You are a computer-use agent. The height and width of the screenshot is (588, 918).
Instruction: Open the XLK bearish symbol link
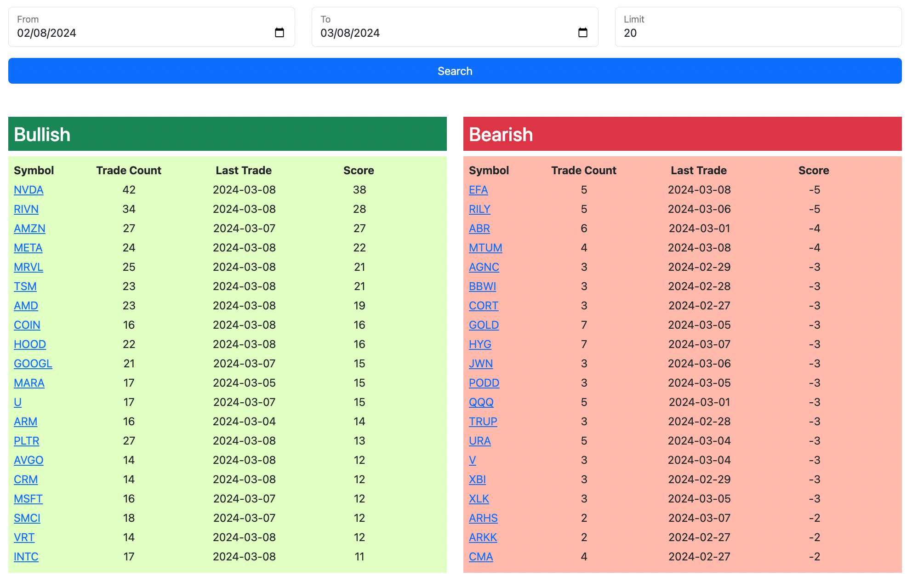tap(479, 499)
